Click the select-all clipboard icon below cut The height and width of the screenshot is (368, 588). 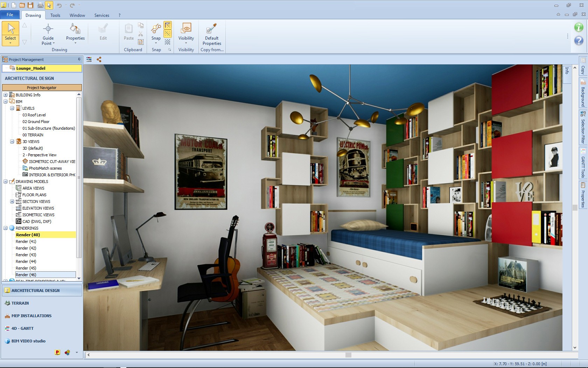pyautogui.click(x=141, y=42)
